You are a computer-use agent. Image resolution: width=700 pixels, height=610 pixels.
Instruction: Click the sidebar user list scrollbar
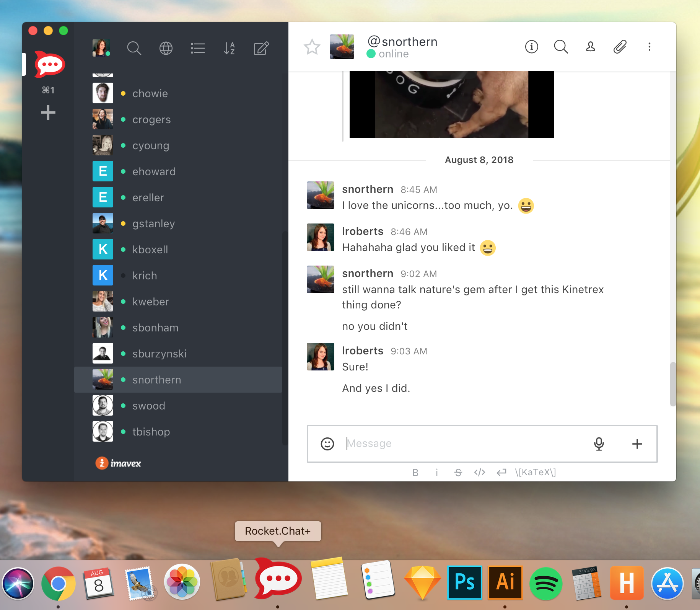pos(285,338)
